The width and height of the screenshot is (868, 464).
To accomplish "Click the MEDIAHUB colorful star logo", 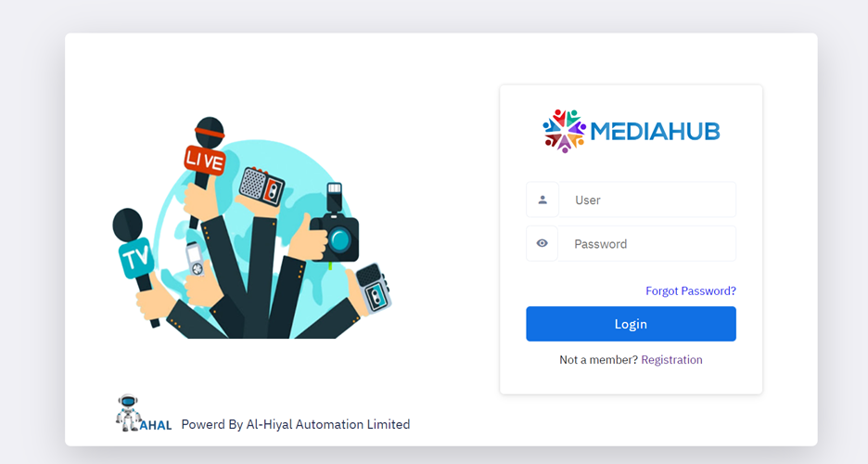I will 564,131.
